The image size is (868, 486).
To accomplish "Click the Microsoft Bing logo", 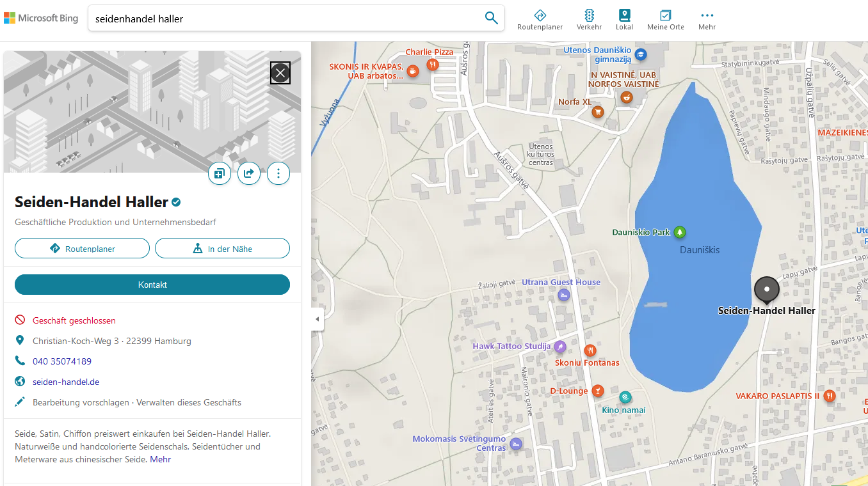I will [41, 18].
